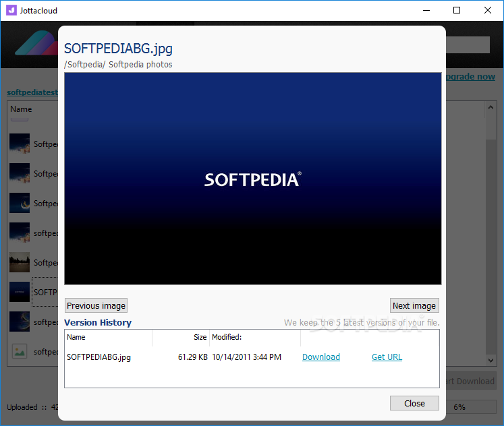Click the Upgrade now link in background window
504x426 pixels.
470,76
